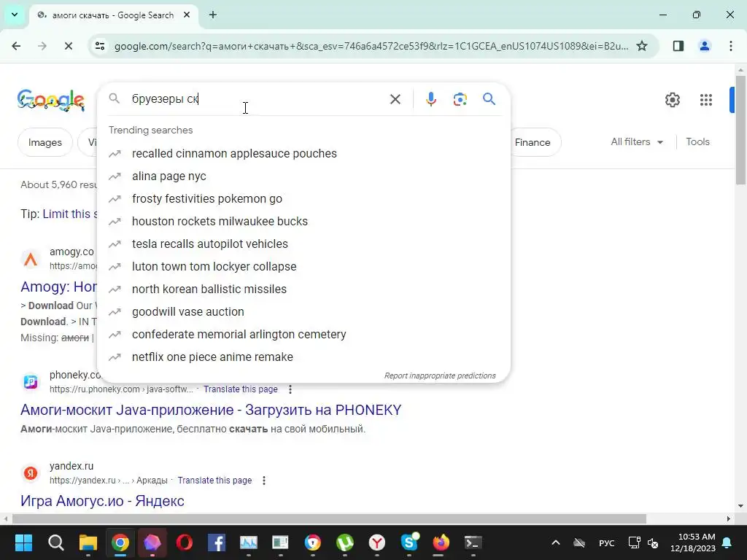Viewport: 747px width, 560px height.
Task: Open more options for phoneky.com result
Action: 290,389
